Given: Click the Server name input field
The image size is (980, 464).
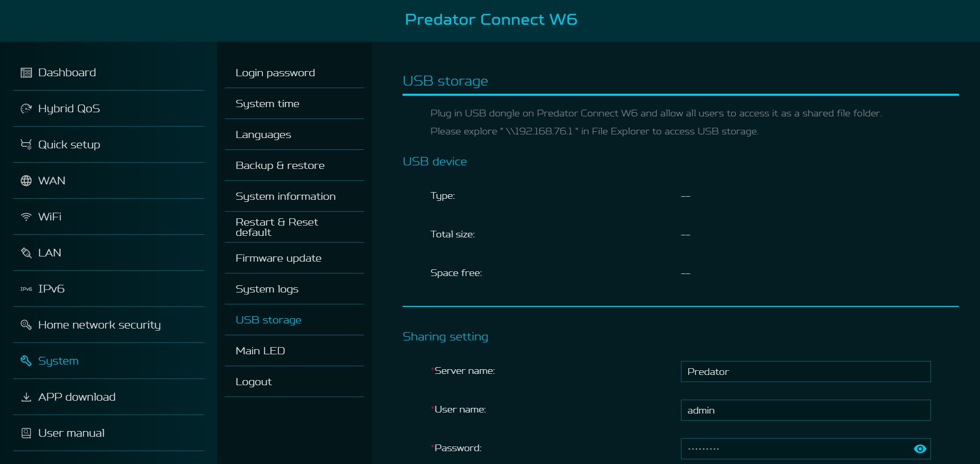Looking at the screenshot, I should click(x=805, y=372).
